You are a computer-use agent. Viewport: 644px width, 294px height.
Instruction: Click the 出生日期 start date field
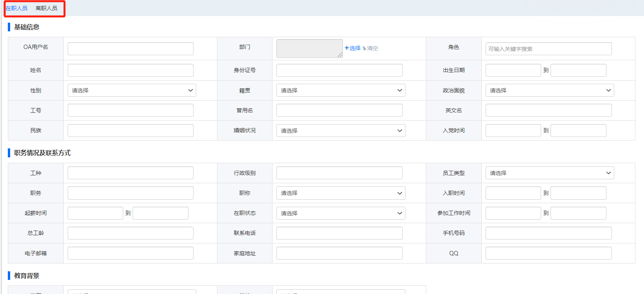pos(513,70)
